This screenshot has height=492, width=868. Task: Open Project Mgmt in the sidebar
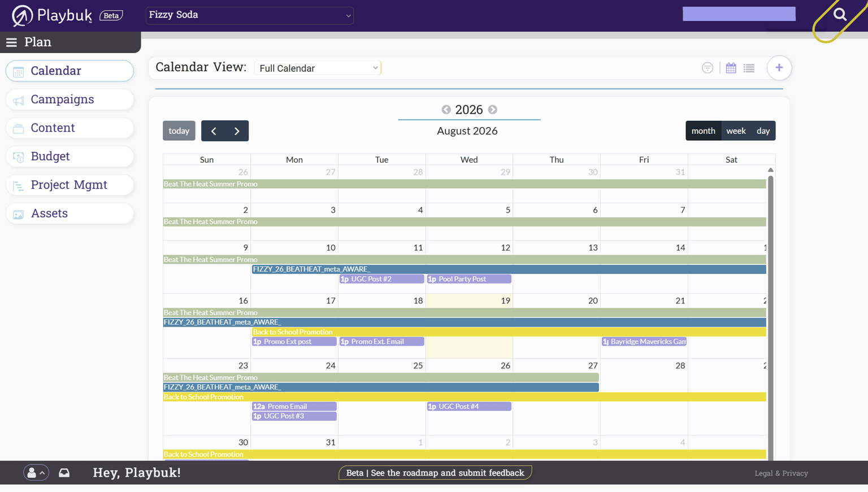70,185
